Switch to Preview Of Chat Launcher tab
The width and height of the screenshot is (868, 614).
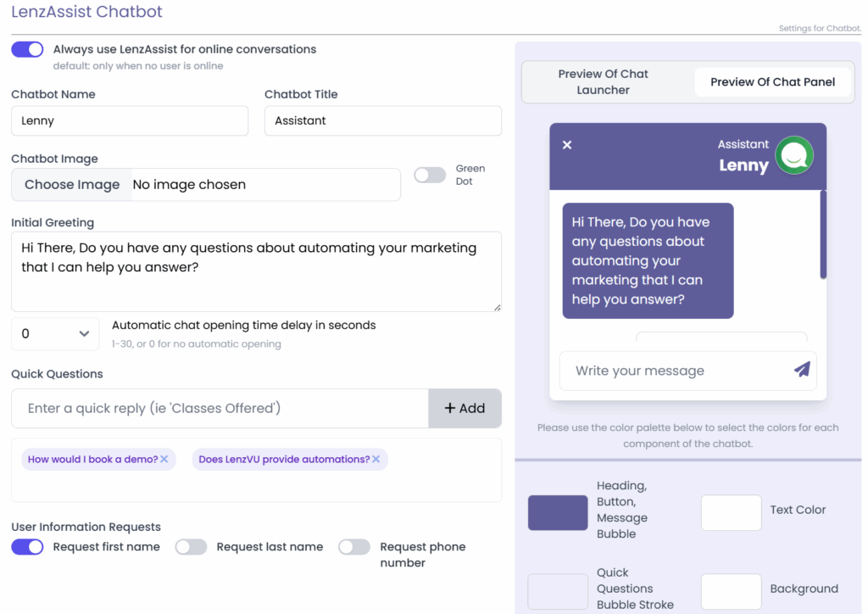click(x=603, y=82)
